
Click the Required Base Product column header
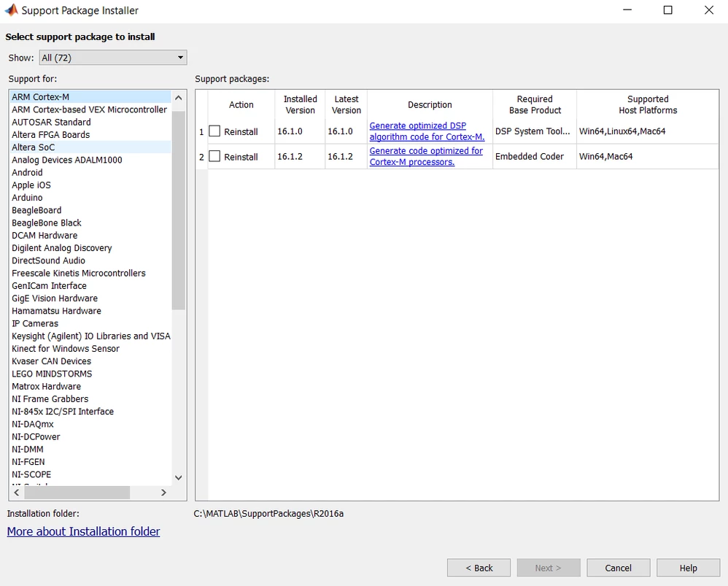535,104
